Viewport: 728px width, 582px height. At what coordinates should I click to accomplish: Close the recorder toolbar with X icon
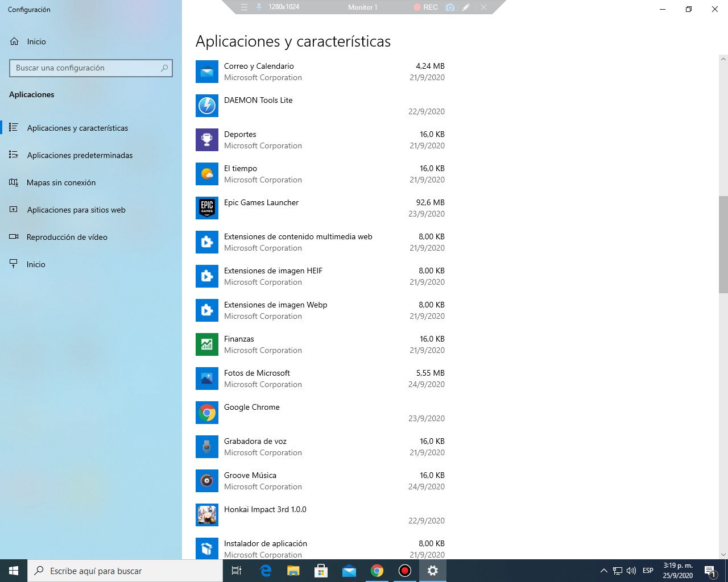click(483, 7)
